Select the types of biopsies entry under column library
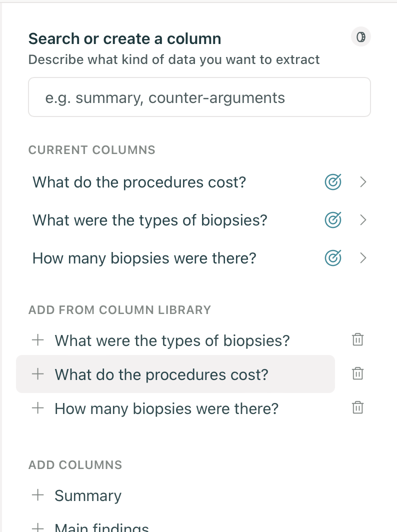The width and height of the screenshot is (397, 532). click(x=171, y=340)
